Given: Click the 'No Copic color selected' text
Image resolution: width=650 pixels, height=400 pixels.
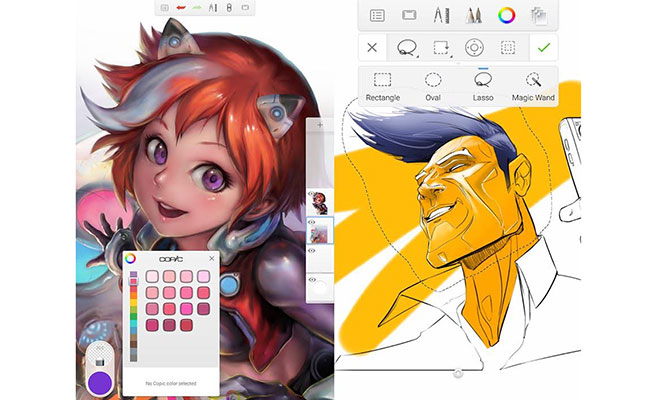Looking at the screenshot, I should [x=171, y=383].
